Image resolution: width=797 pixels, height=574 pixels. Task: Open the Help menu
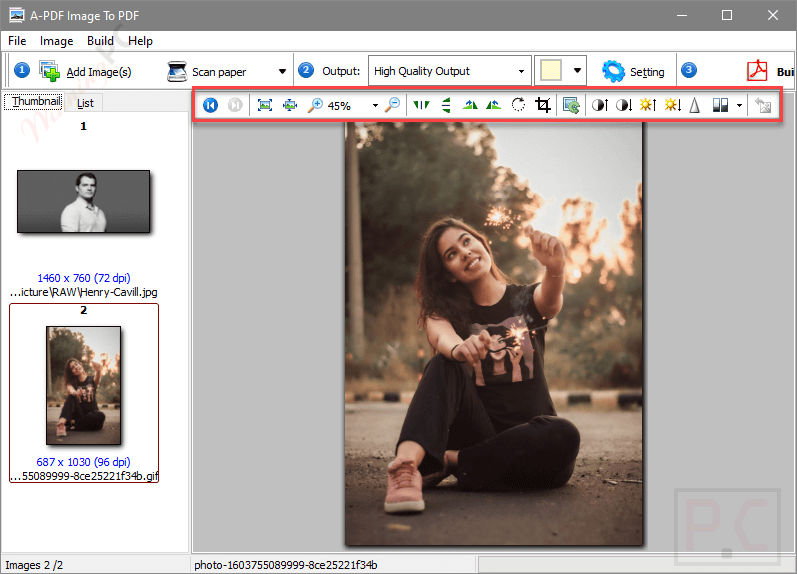click(x=140, y=41)
